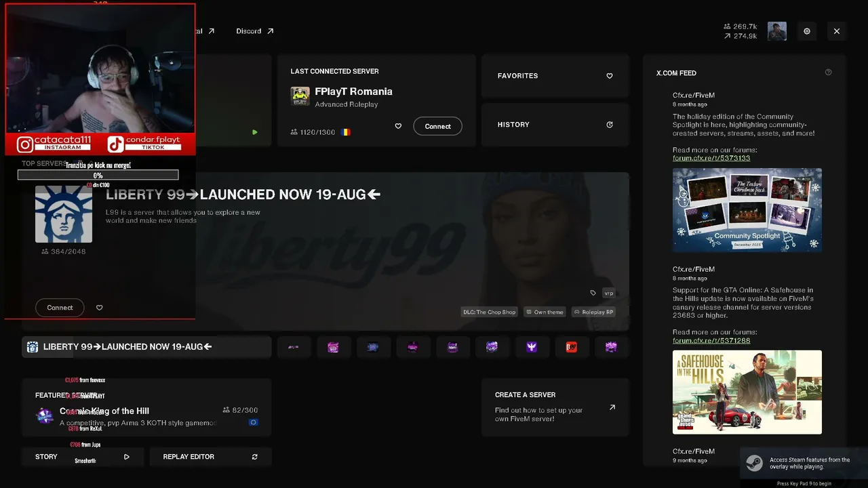868x488 pixels.
Task: Select the Own theme tag
Action: (x=545, y=312)
